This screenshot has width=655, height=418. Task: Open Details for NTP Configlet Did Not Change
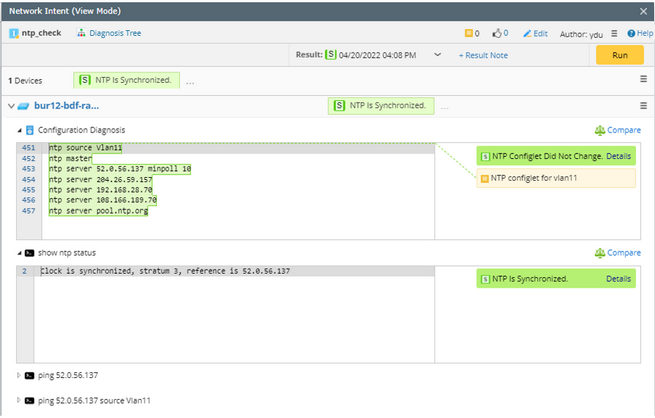tap(618, 156)
